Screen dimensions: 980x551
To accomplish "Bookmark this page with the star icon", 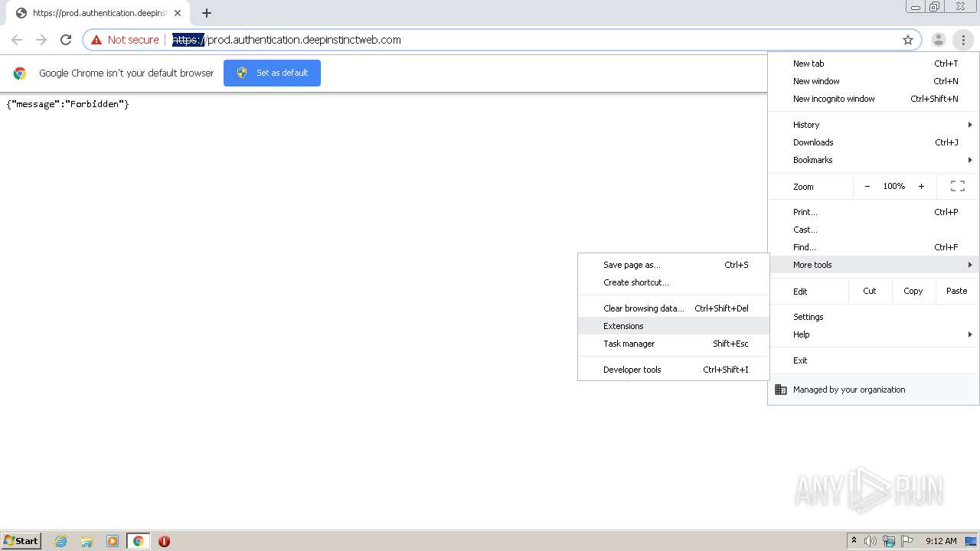I will click(908, 40).
